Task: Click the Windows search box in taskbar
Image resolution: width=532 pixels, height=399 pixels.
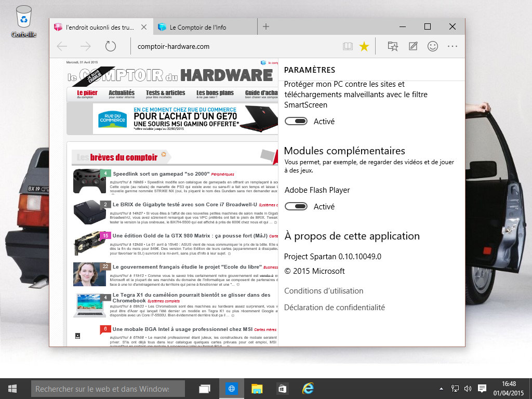Action: [108, 389]
